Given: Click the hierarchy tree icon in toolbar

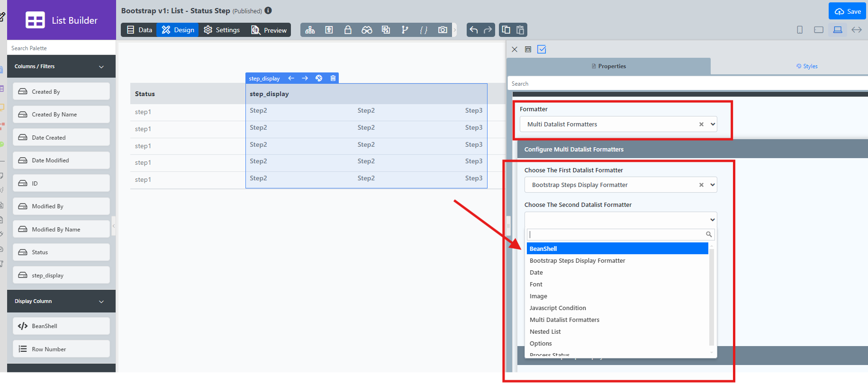Looking at the screenshot, I should 310,30.
